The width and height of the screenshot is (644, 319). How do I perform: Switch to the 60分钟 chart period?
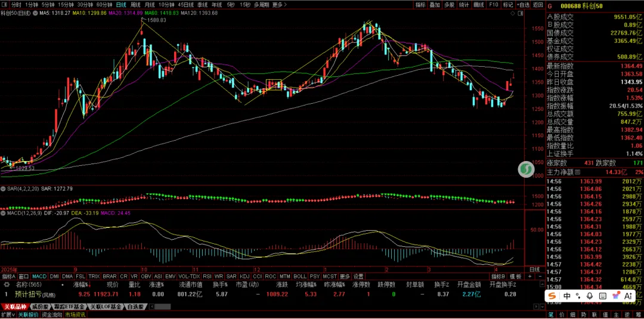pyautogui.click(x=104, y=5)
